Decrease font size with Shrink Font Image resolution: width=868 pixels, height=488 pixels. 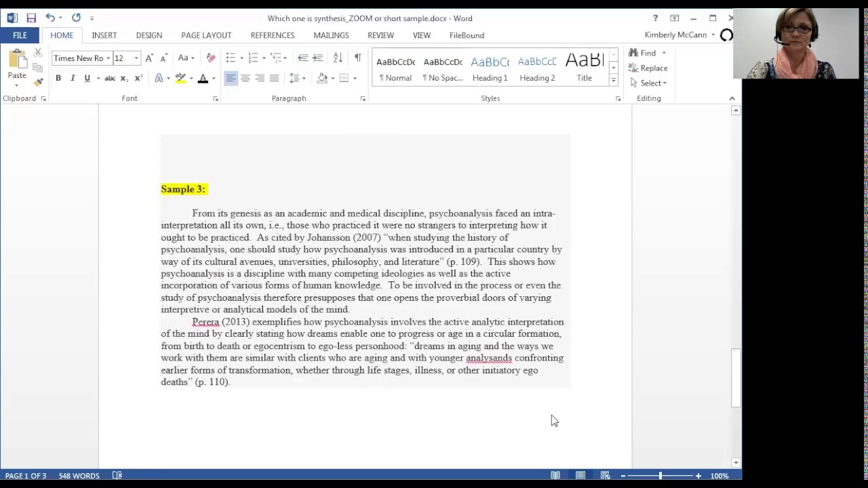tap(163, 58)
